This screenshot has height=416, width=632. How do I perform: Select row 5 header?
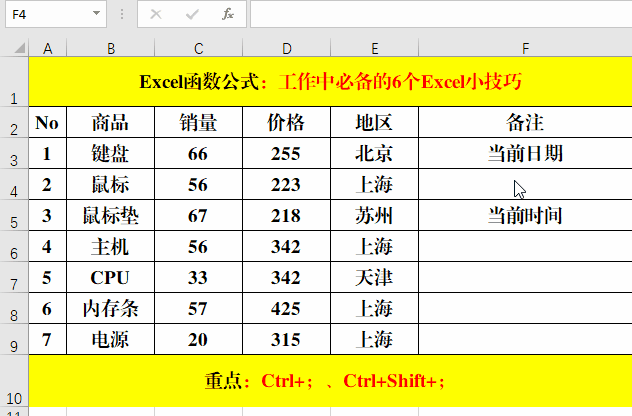[x=14, y=215]
